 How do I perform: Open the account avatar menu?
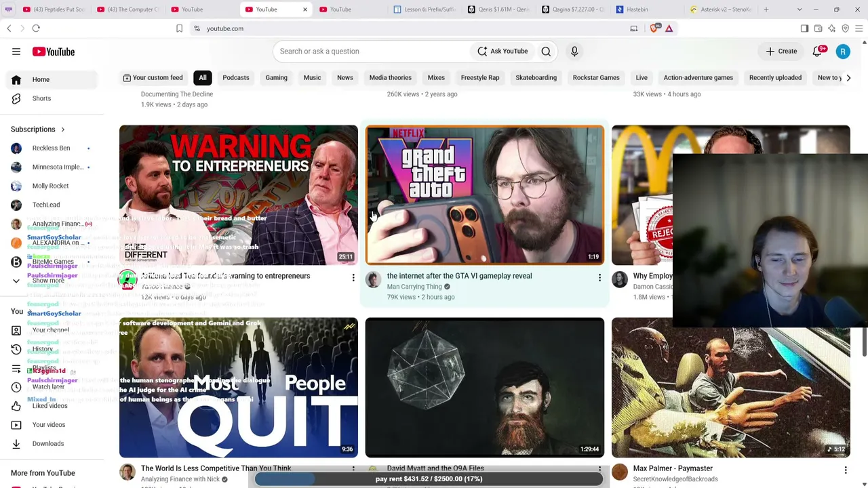coord(843,52)
